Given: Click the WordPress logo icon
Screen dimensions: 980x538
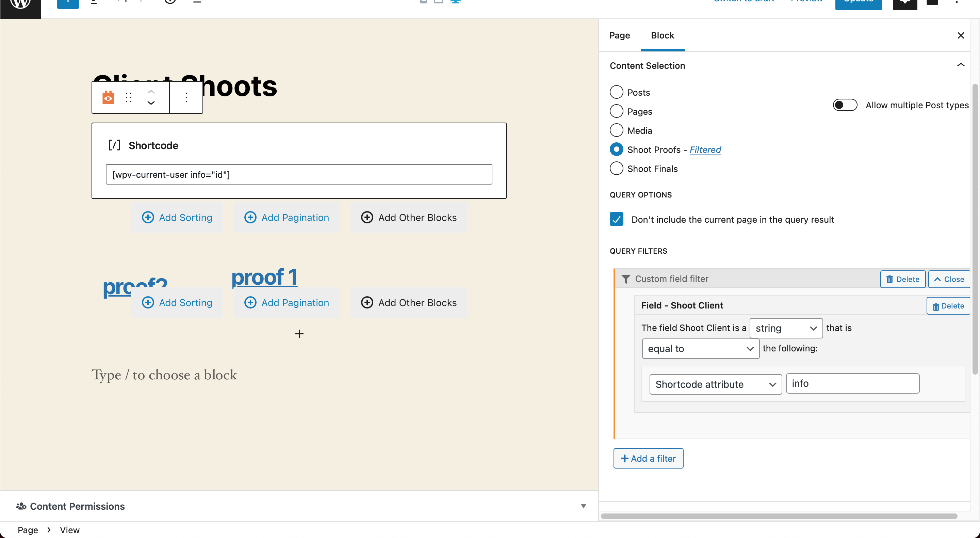Looking at the screenshot, I should 20,4.
